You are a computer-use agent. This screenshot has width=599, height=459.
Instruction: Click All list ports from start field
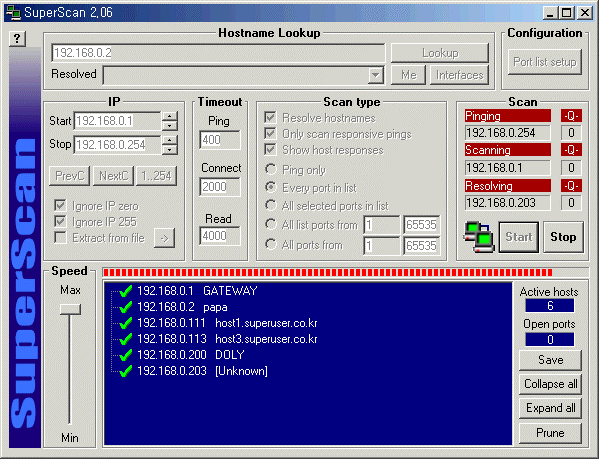click(382, 225)
